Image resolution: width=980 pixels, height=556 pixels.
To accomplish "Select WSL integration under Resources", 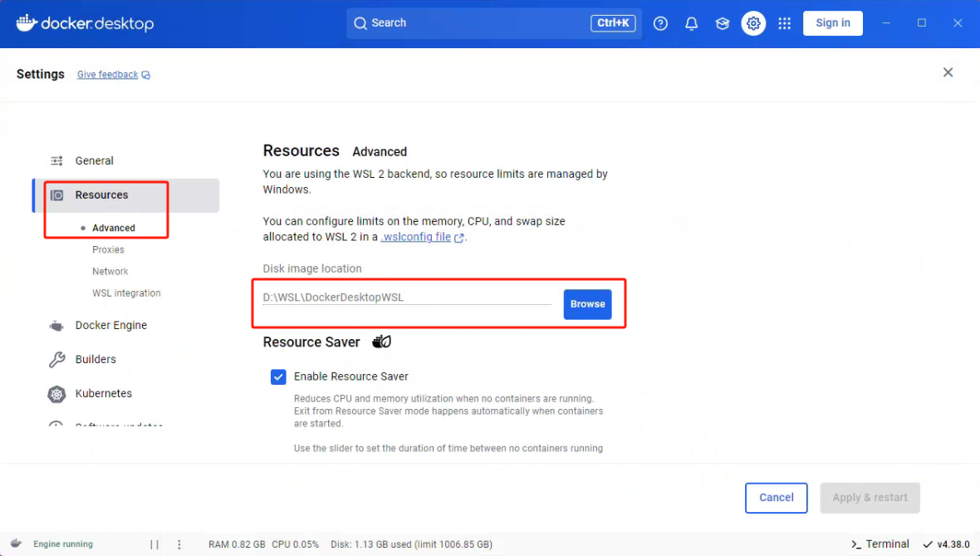I will (126, 293).
